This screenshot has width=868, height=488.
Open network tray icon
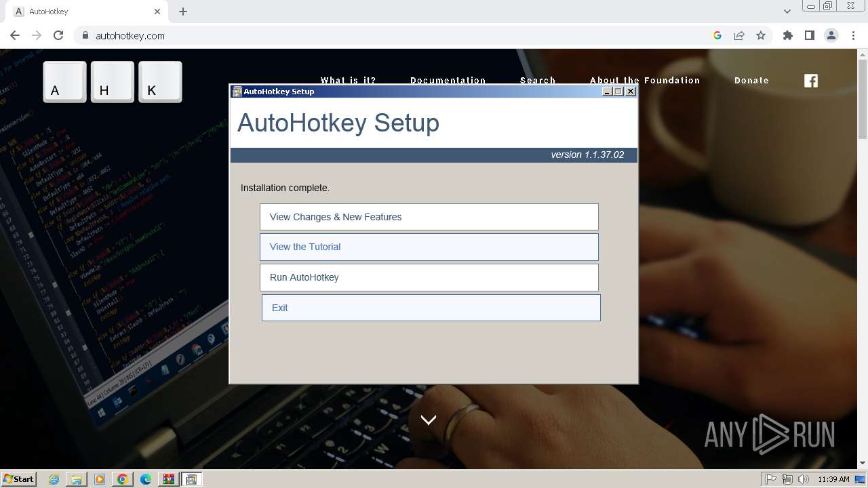787,479
